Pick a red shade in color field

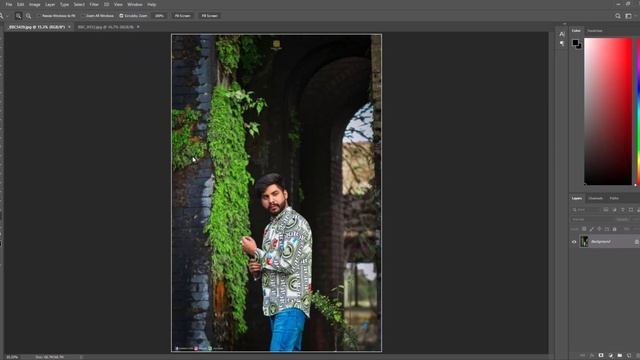tap(608, 111)
